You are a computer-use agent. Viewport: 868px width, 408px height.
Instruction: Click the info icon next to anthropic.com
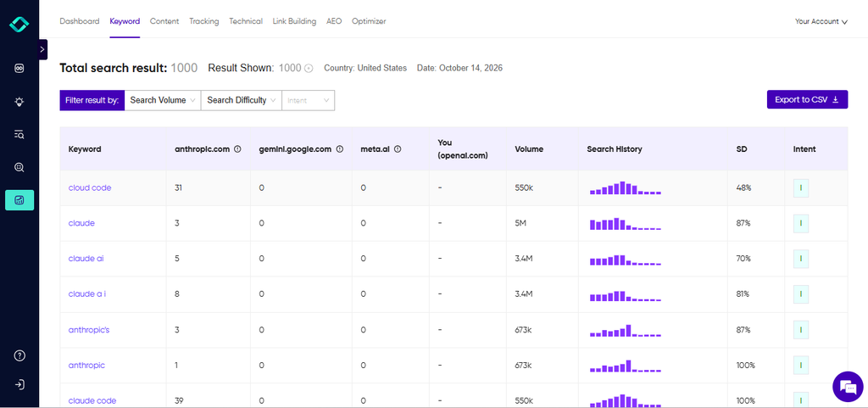tap(237, 149)
